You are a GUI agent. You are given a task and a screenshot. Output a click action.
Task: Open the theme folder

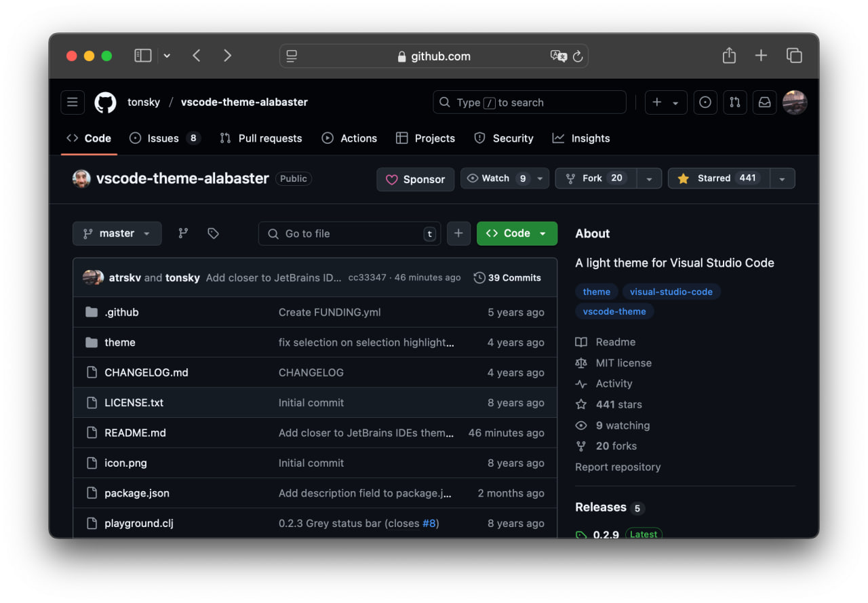point(120,343)
